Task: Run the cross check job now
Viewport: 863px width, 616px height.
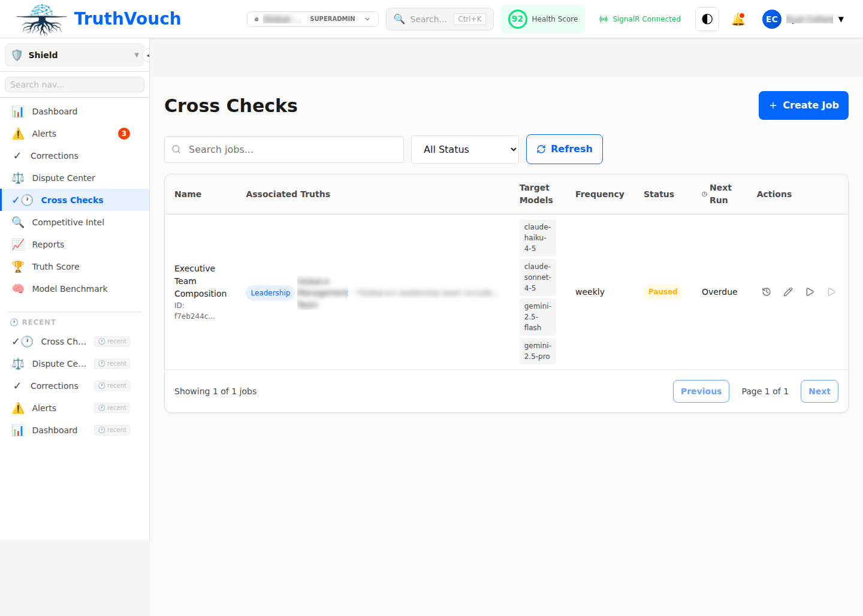Action: point(810,292)
